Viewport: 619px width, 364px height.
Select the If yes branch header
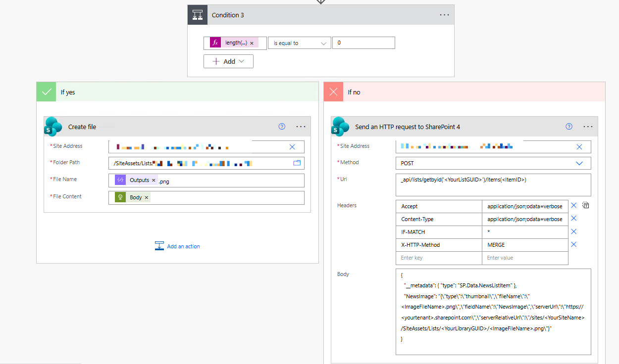[x=177, y=92]
